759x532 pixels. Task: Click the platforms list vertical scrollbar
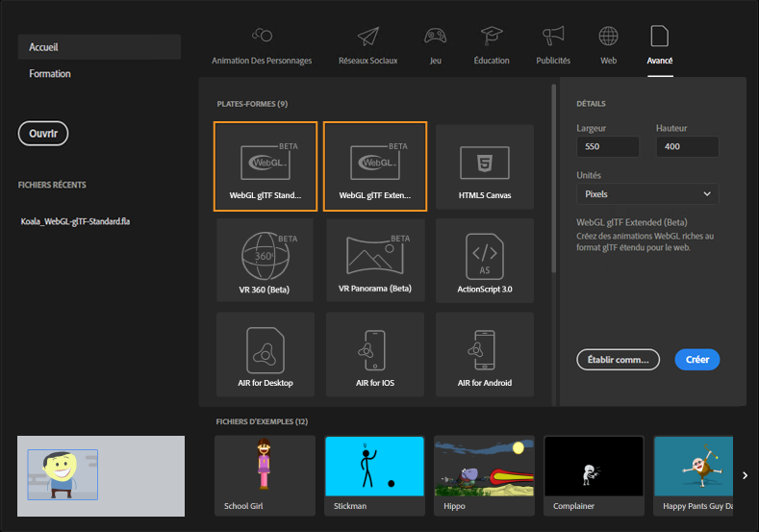point(554,179)
